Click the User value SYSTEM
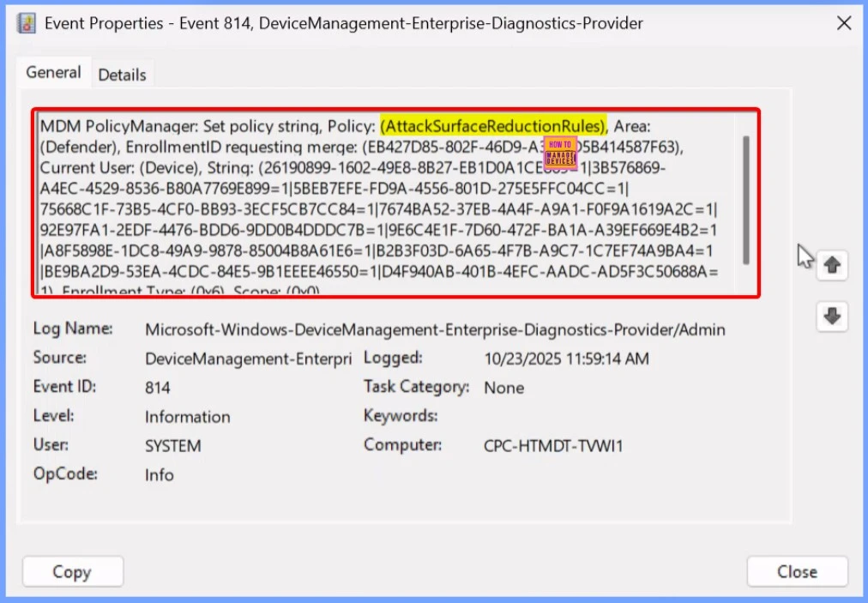This screenshot has width=868, height=603. click(x=173, y=446)
